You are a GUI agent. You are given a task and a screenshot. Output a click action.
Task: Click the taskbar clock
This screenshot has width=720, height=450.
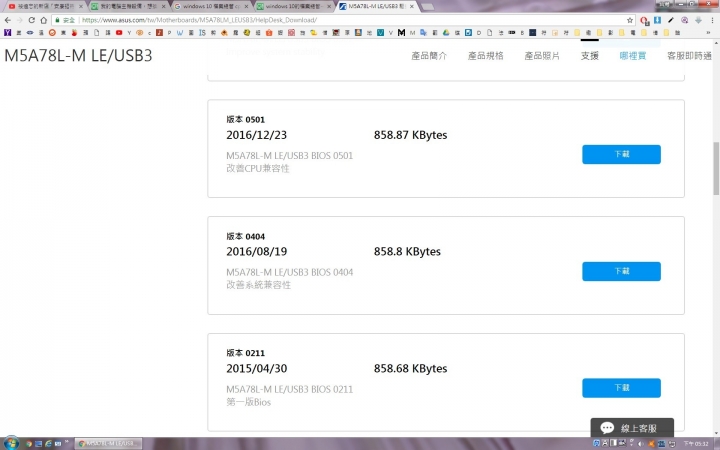click(x=696, y=444)
